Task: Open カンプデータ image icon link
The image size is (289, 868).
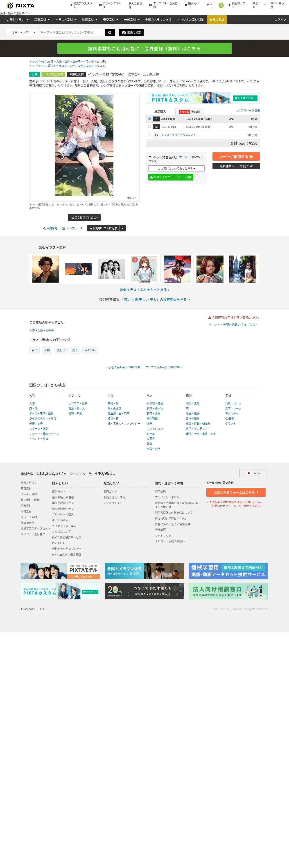Action: tap(72, 228)
